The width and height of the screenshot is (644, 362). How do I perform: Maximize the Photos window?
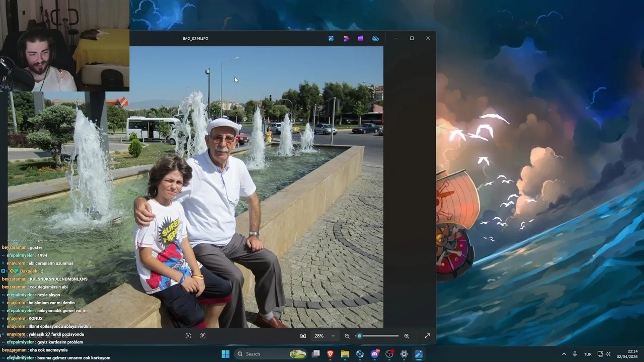point(412,38)
